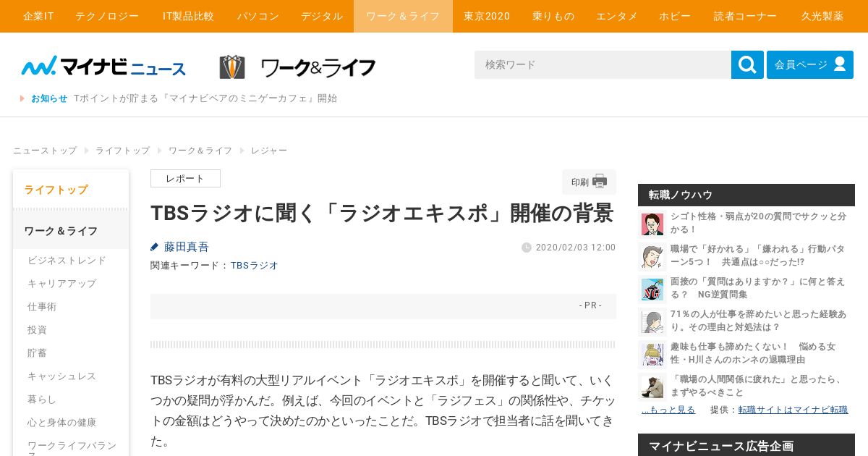Click the …もっと見る link

[x=668, y=410]
